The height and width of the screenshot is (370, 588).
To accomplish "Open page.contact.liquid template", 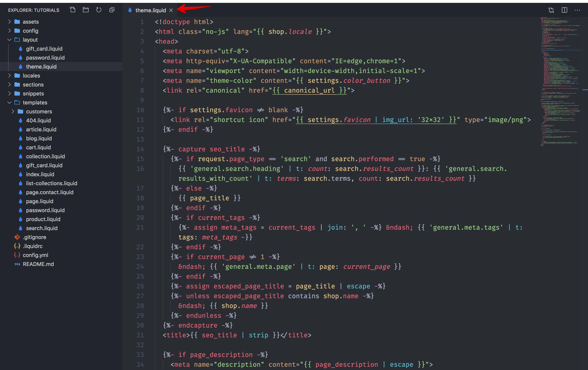I will point(61,192).
